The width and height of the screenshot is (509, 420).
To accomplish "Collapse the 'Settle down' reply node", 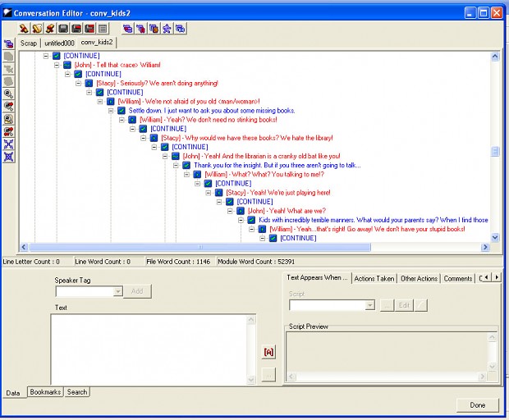I will click(111, 111).
